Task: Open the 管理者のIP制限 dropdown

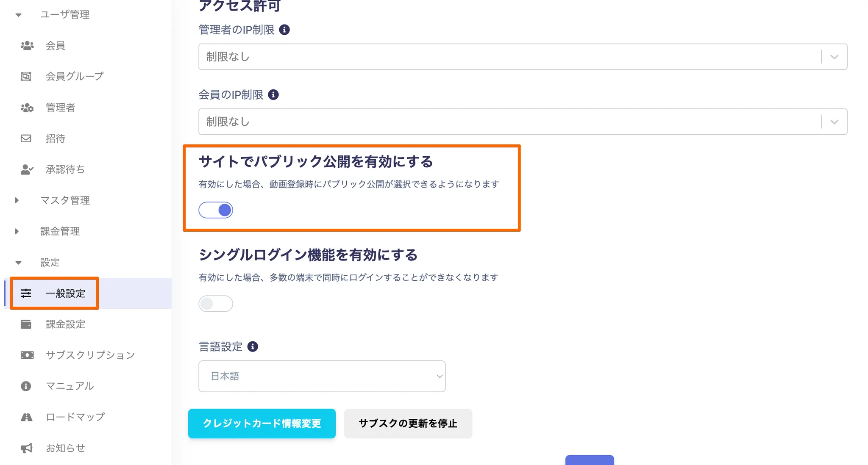Action: 522,57
